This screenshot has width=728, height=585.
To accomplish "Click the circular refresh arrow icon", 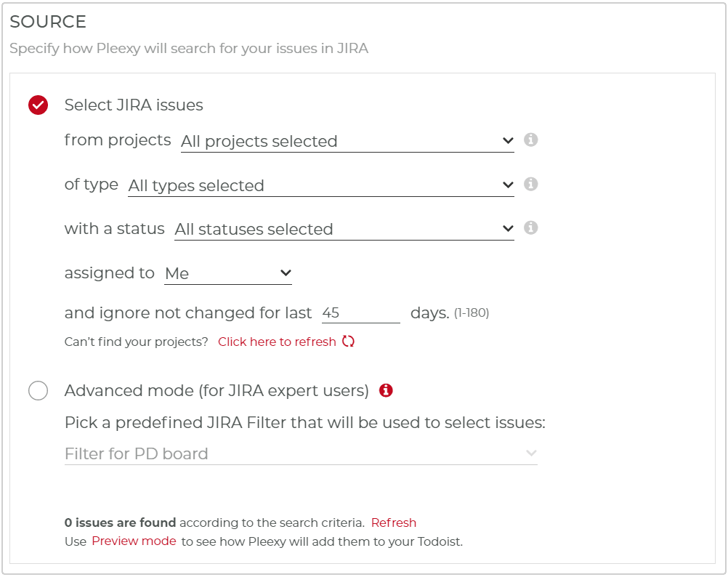I will point(349,341).
